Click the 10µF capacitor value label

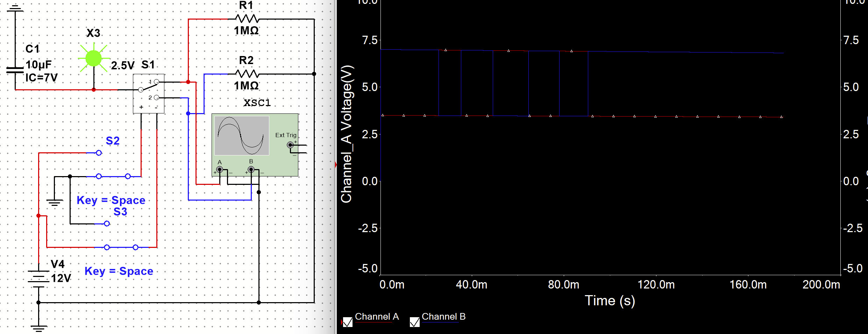(x=38, y=64)
